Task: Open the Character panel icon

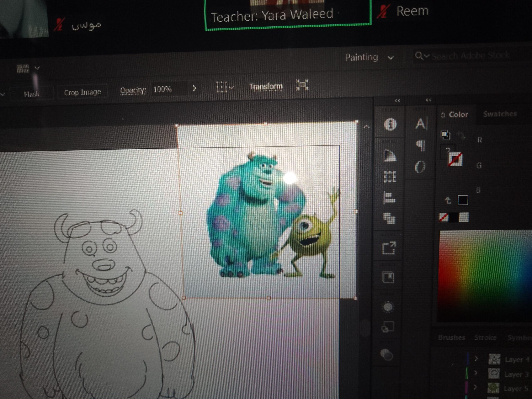Action: pyautogui.click(x=421, y=124)
